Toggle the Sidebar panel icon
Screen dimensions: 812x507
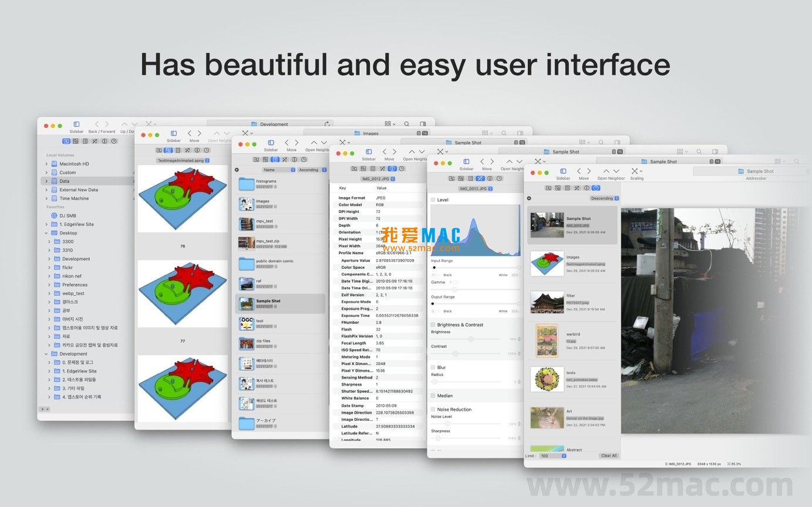(563, 171)
